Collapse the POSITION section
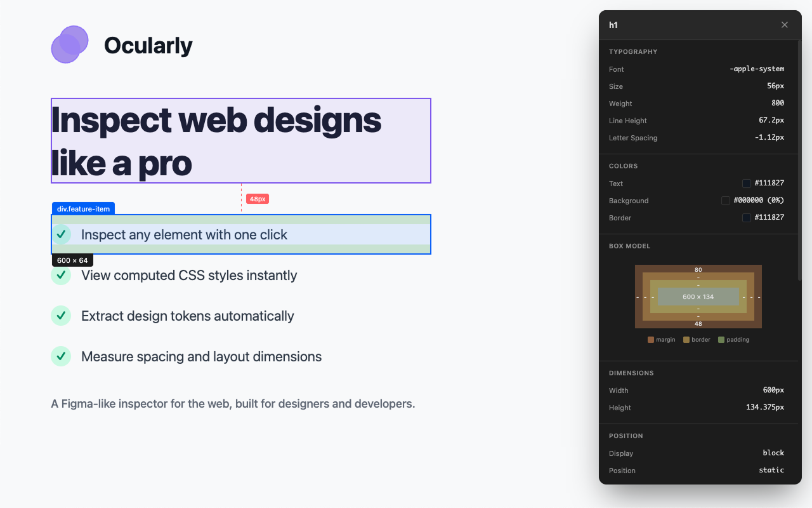This screenshot has width=812, height=508. pyautogui.click(x=625, y=436)
